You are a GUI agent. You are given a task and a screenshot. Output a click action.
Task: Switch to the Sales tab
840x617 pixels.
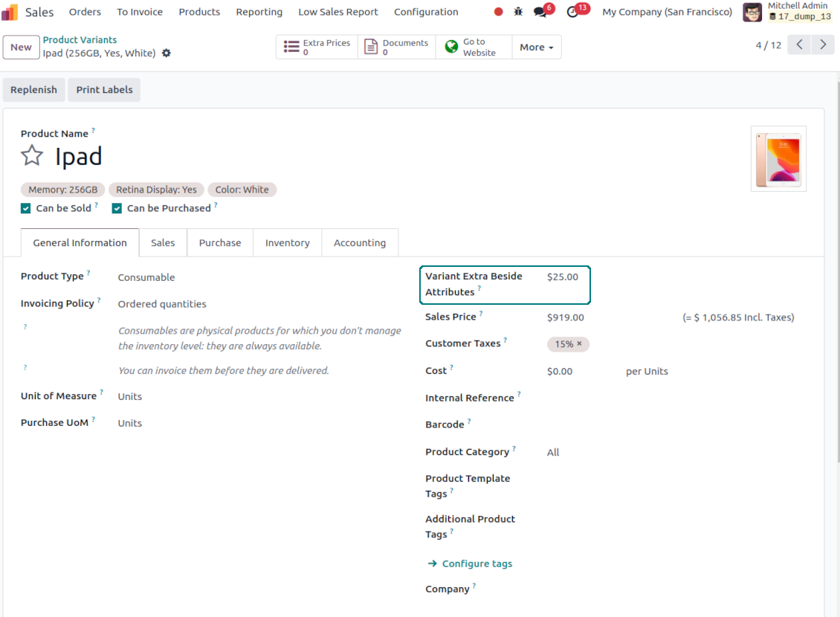(163, 242)
